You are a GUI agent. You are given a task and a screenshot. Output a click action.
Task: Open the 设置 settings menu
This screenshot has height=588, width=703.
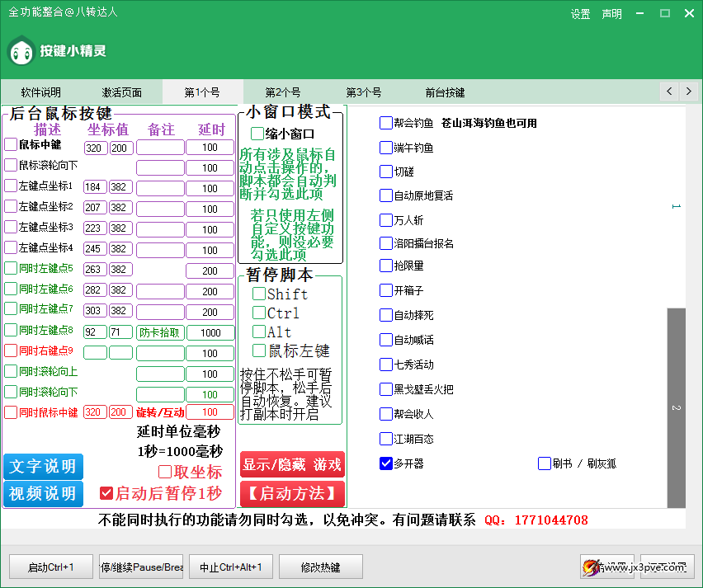click(x=580, y=14)
